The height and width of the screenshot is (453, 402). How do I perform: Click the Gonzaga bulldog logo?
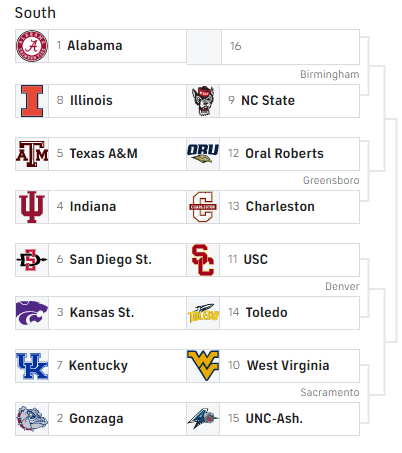(32, 419)
